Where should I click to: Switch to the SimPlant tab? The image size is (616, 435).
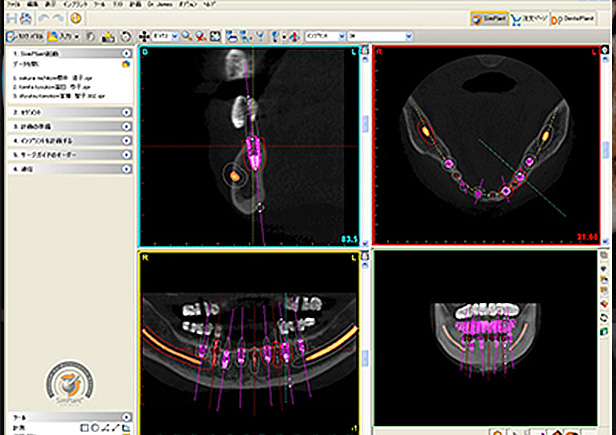[x=491, y=18]
